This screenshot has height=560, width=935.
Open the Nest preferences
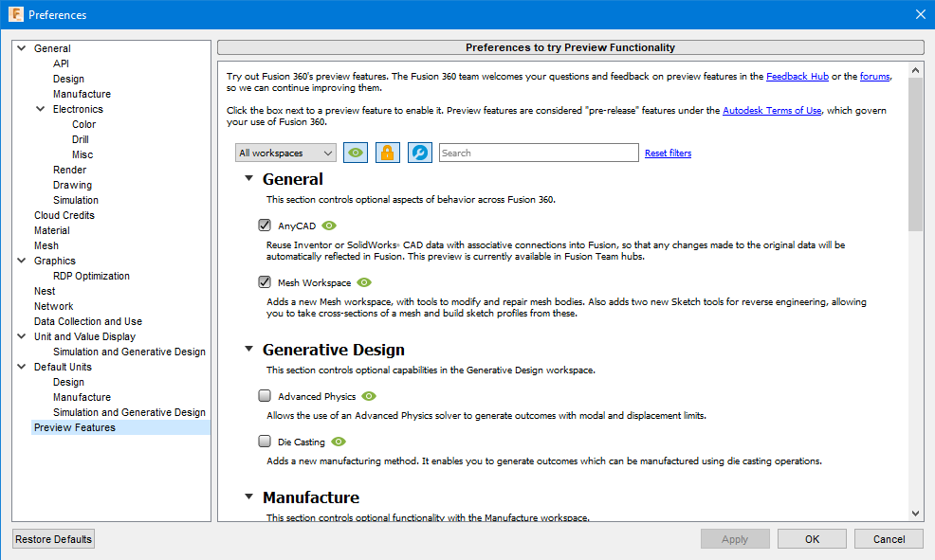pyautogui.click(x=45, y=291)
